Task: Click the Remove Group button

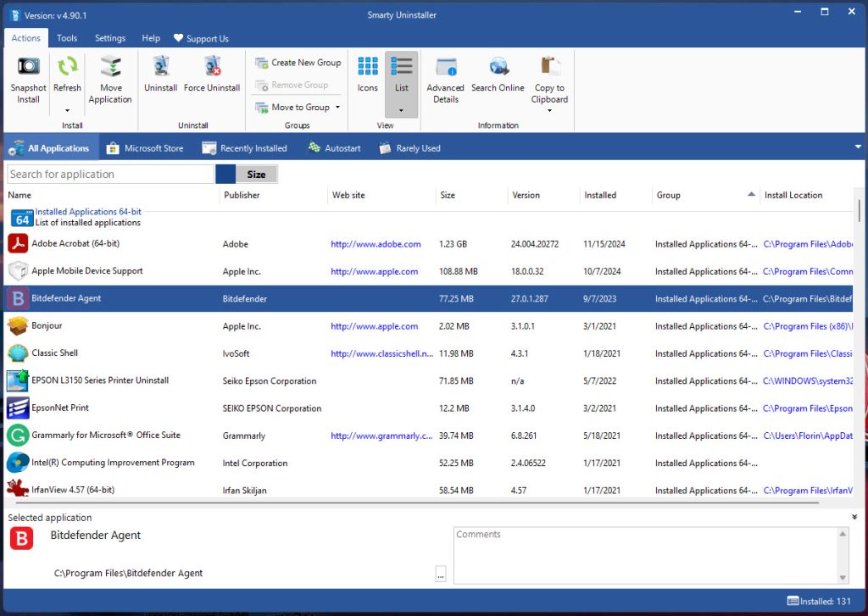Action: pyautogui.click(x=292, y=85)
